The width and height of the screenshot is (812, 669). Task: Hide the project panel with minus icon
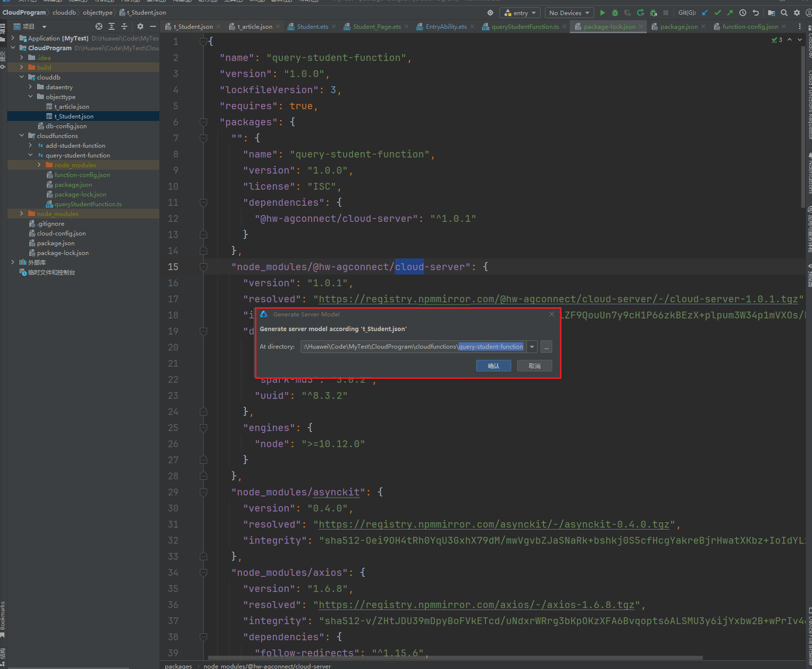tap(153, 26)
